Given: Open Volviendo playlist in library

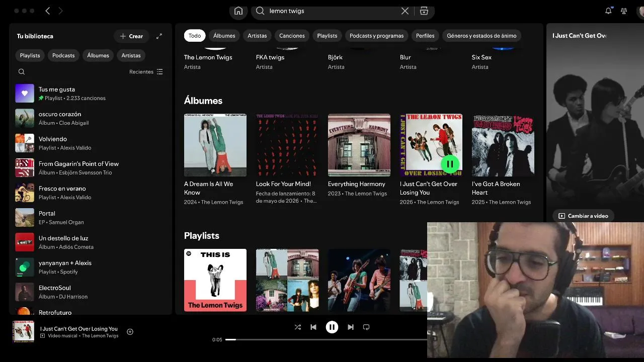Looking at the screenshot, I should (91, 143).
